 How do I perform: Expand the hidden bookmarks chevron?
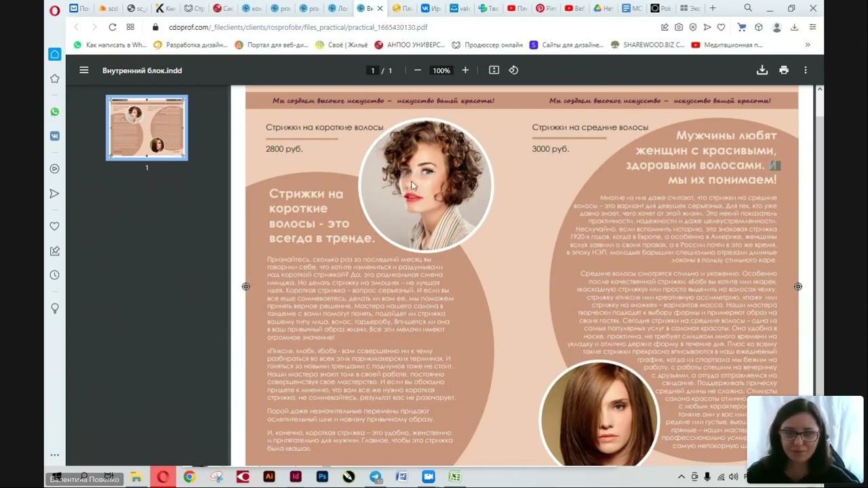point(807,45)
